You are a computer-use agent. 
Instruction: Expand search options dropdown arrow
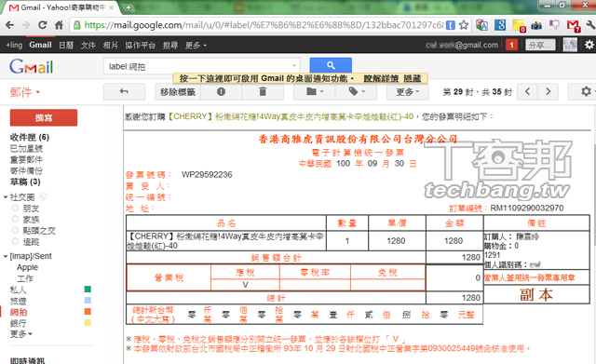pyautogui.click(x=294, y=66)
